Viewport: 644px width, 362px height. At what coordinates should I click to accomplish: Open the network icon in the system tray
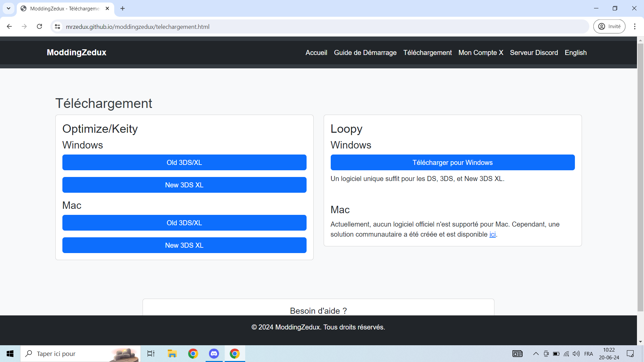point(567,353)
